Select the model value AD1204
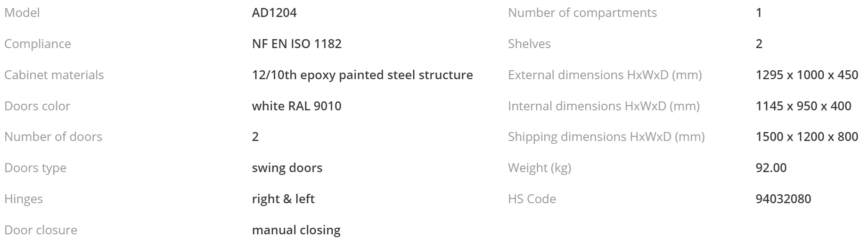 [x=274, y=13]
